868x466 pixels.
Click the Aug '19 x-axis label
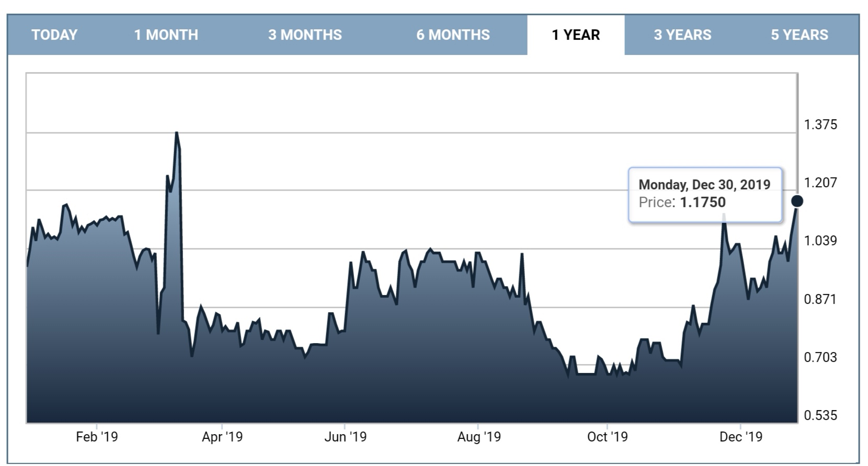click(x=479, y=437)
